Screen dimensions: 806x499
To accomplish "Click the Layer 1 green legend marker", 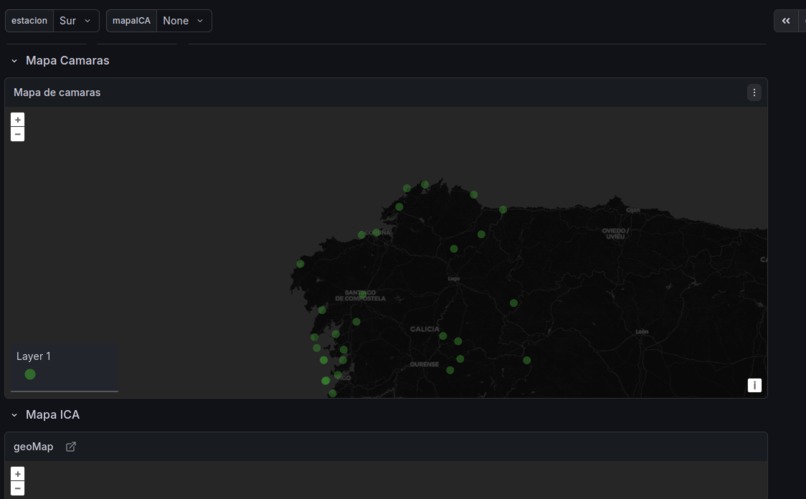I will pos(30,374).
